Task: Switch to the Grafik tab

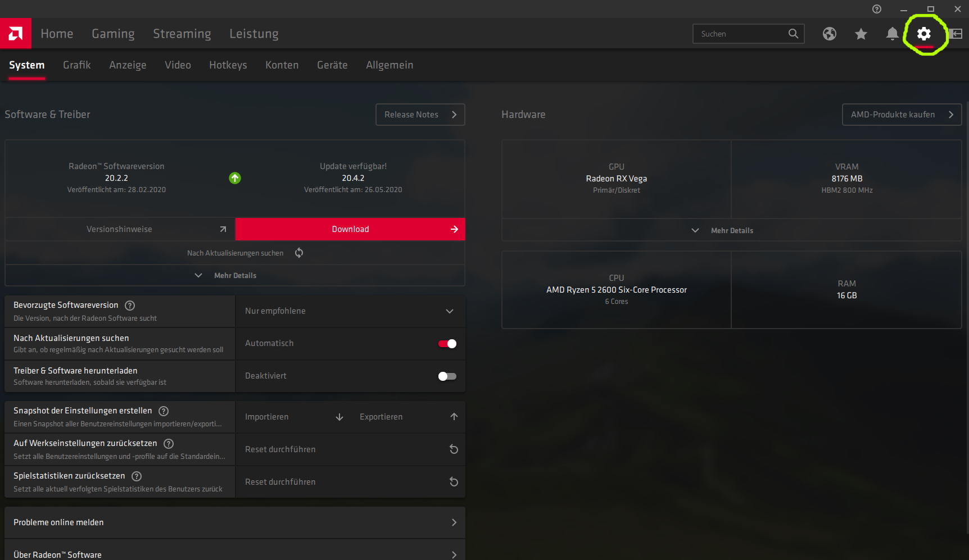Action: pos(77,65)
